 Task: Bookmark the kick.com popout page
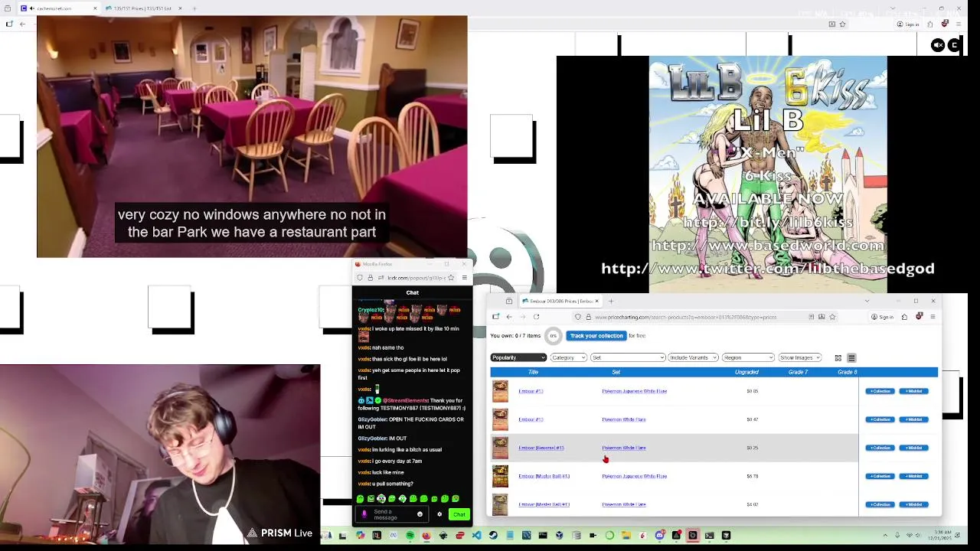point(451,278)
